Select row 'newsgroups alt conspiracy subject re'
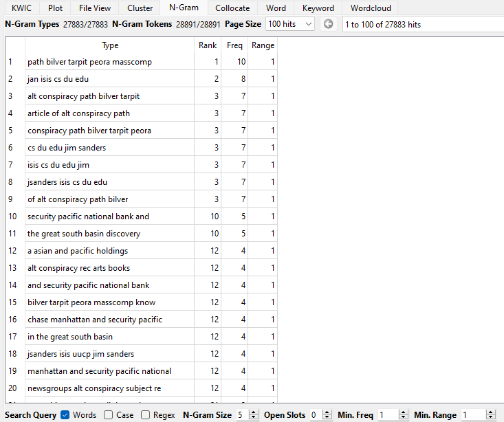This screenshot has height=422, width=504. pos(141,388)
